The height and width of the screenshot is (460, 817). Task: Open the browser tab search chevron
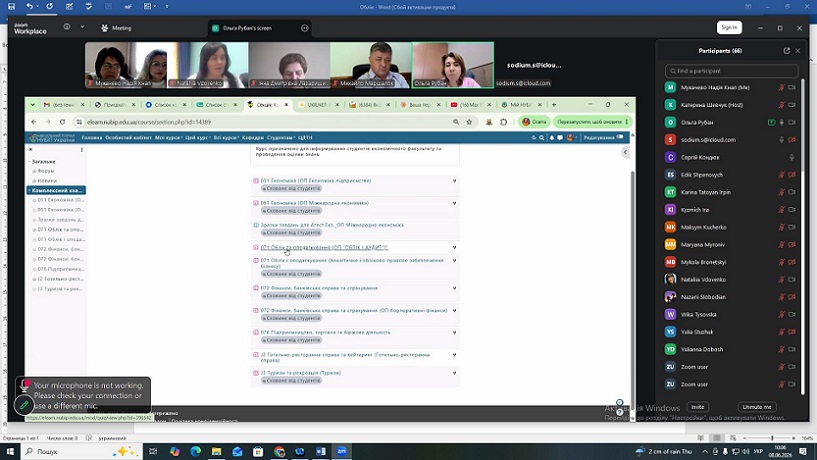click(x=32, y=105)
